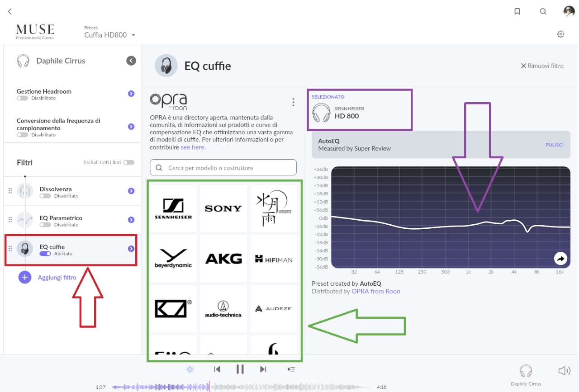Open the play queue icon
The image size is (579, 392).
tap(292, 369)
